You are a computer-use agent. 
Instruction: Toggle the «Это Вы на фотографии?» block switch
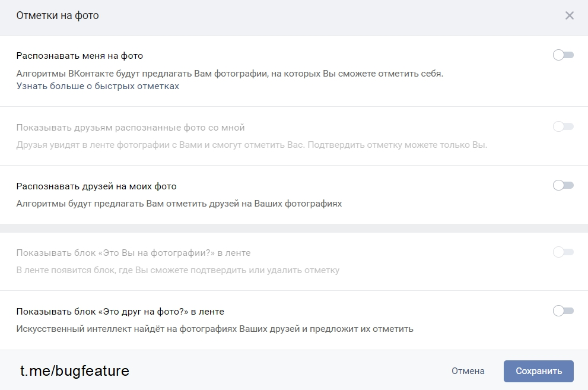(x=563, y=252)
